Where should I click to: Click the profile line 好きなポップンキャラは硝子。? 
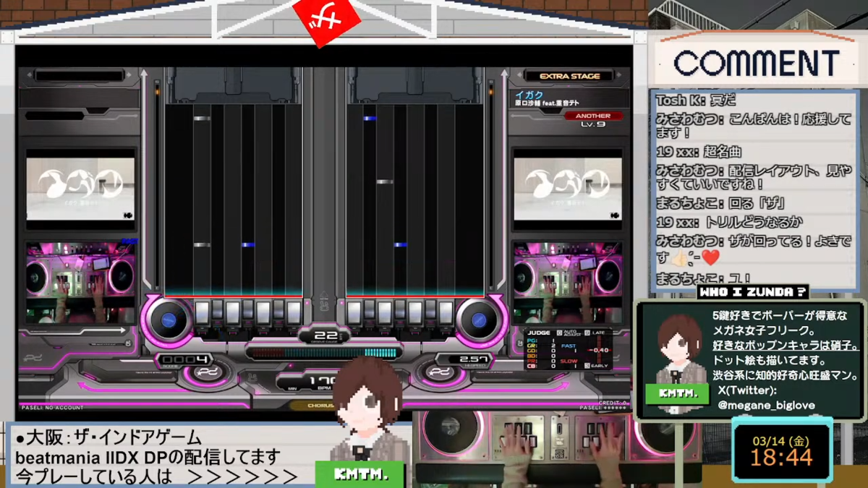coord(786,345)
